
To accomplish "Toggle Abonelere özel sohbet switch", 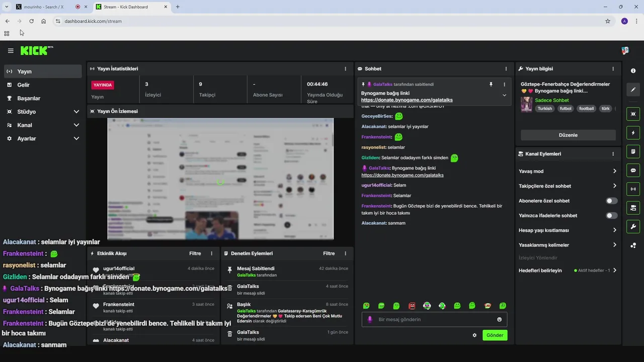I will pos(611,201).
